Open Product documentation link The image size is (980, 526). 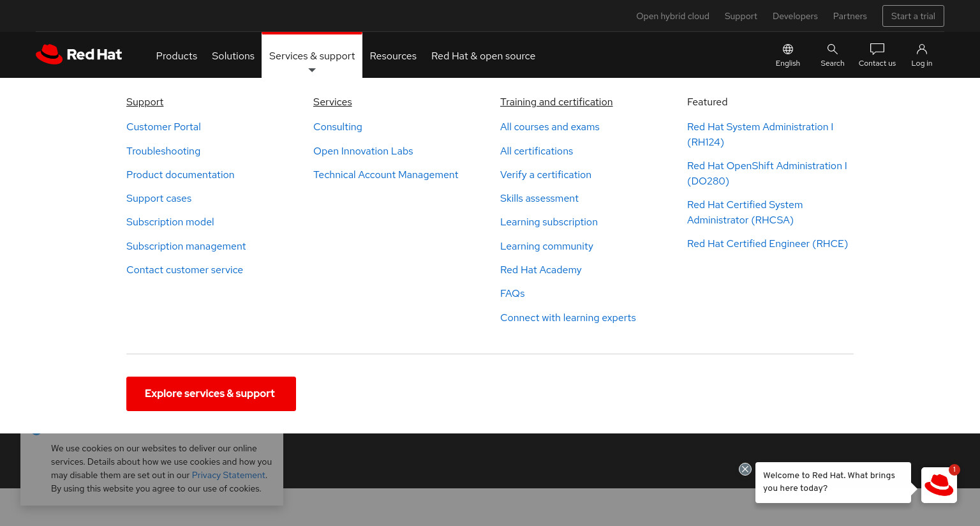[x=180, y=174]
